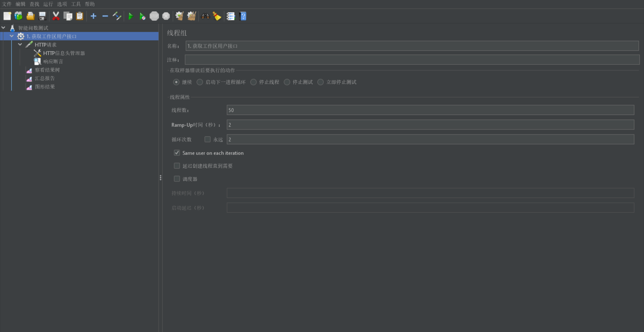Screen dimensions: 644x332
Task: Select the 停止测试 radio button
Action: [287, 82]
